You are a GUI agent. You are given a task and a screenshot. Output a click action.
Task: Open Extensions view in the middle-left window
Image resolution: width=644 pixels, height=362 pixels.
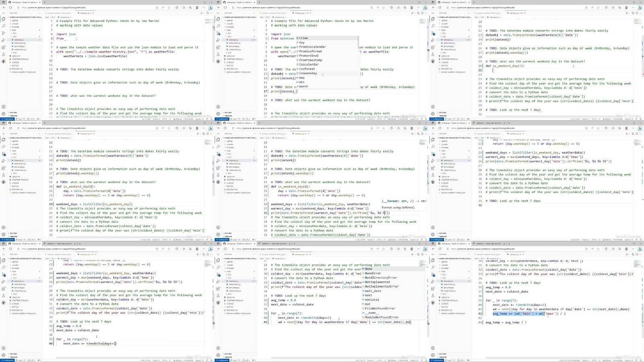(x=4, y=168)
